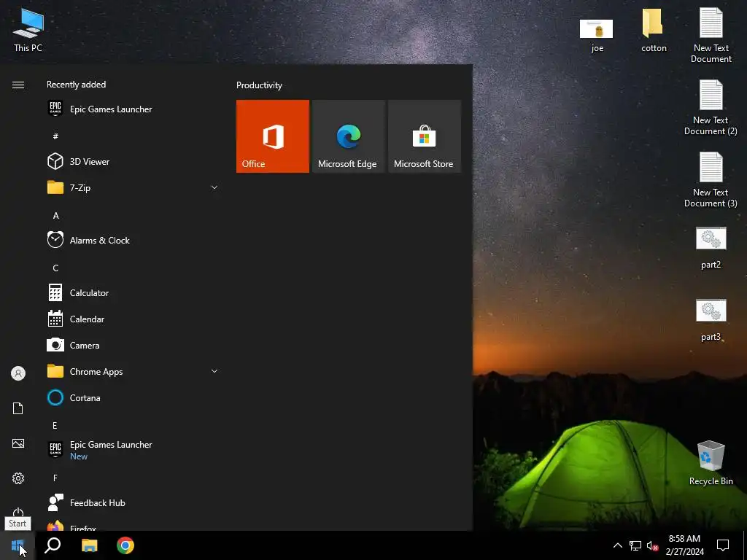Click the E letter group header

pyautogui.click(x=55, y=425)
